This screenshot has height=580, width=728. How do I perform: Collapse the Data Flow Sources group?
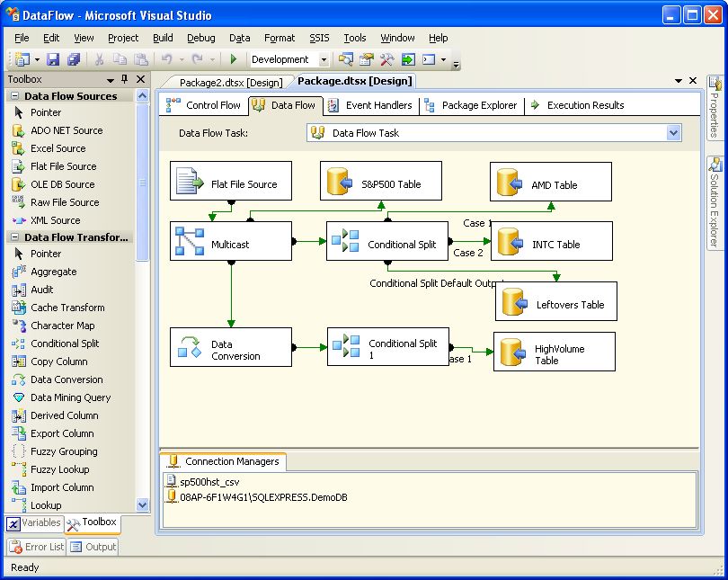point(15,95)
